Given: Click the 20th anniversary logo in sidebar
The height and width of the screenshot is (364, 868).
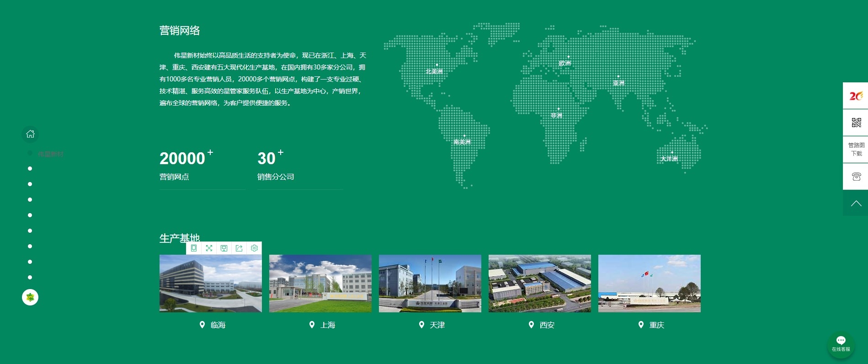Looking at the screenshot, I should [856, 96].
